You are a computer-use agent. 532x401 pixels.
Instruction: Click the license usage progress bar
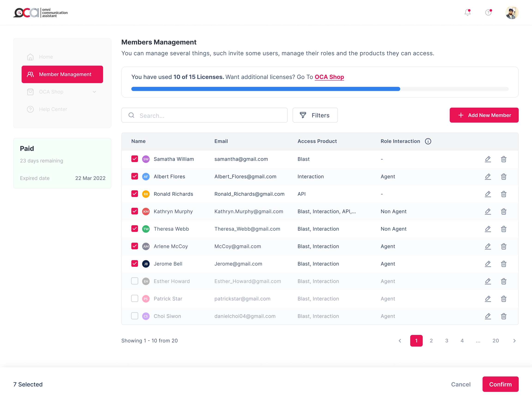[x=320, y=89]
